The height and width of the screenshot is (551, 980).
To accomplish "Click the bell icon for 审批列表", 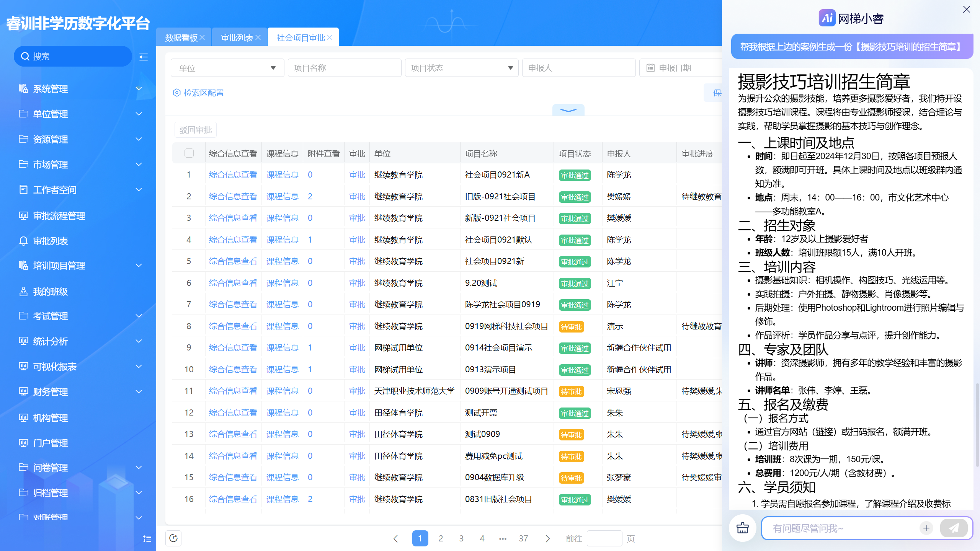I will pos(23,241).
